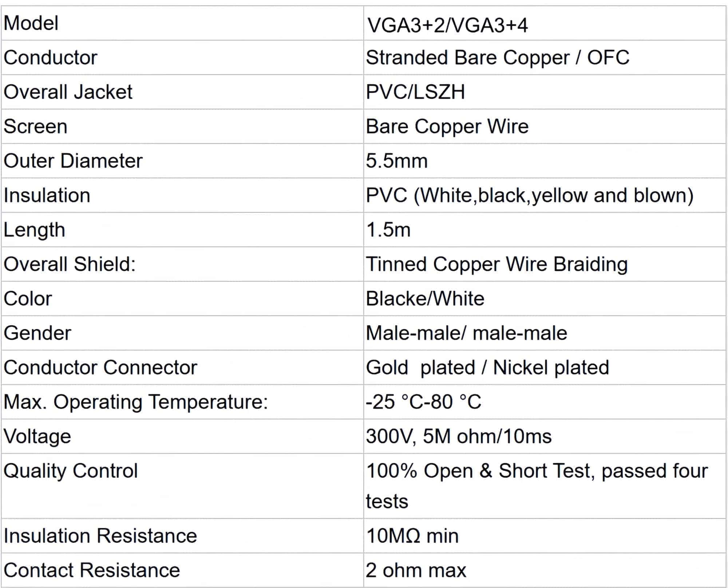Click the Gold plated / Nickel plated cell
Viewport: 728px width, 588px height.
(x=487, y=367)
